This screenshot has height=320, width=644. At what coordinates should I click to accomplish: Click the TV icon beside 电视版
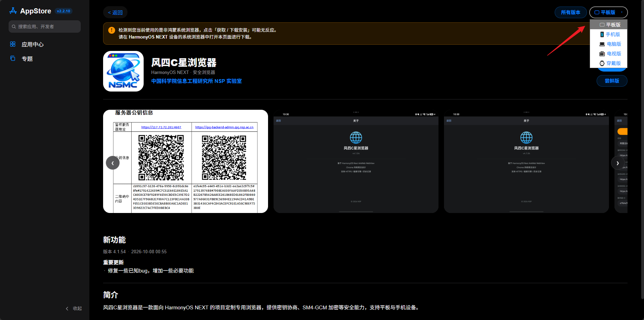[602, 54]
